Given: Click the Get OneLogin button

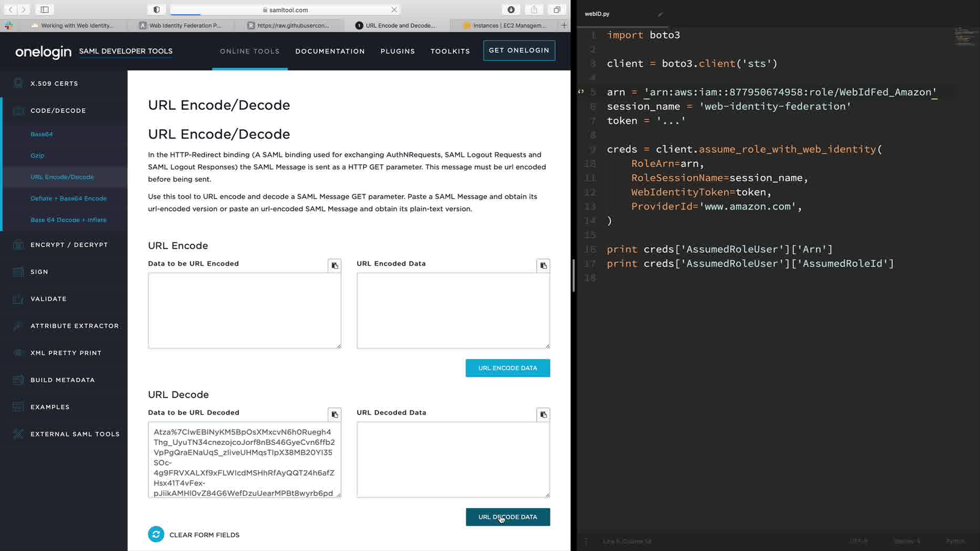Looking at the screenshot, I should coord(519,50).
